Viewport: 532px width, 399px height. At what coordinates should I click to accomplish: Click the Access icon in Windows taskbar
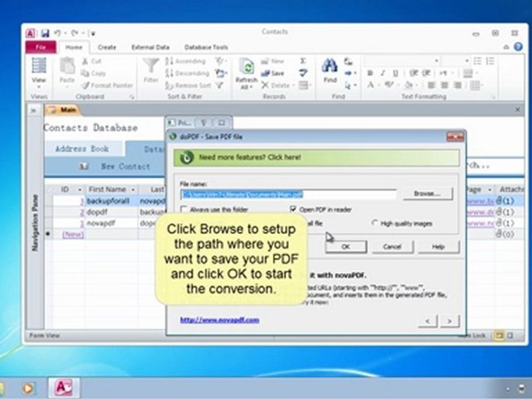coord(64,387)
